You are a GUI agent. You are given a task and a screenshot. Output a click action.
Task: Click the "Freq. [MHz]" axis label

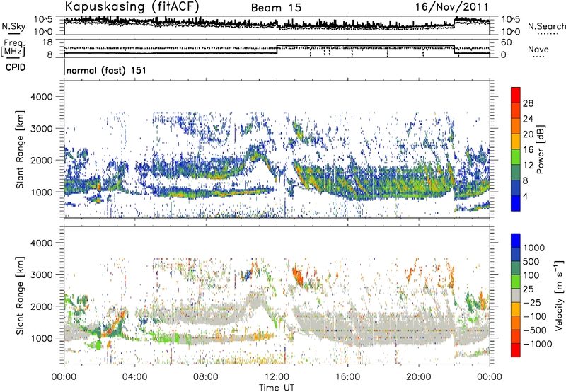(x=13, y=47)
